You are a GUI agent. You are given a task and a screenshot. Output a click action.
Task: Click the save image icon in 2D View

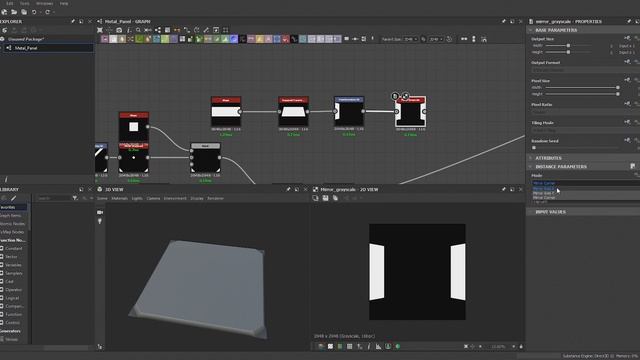click(x=325, y=198)
